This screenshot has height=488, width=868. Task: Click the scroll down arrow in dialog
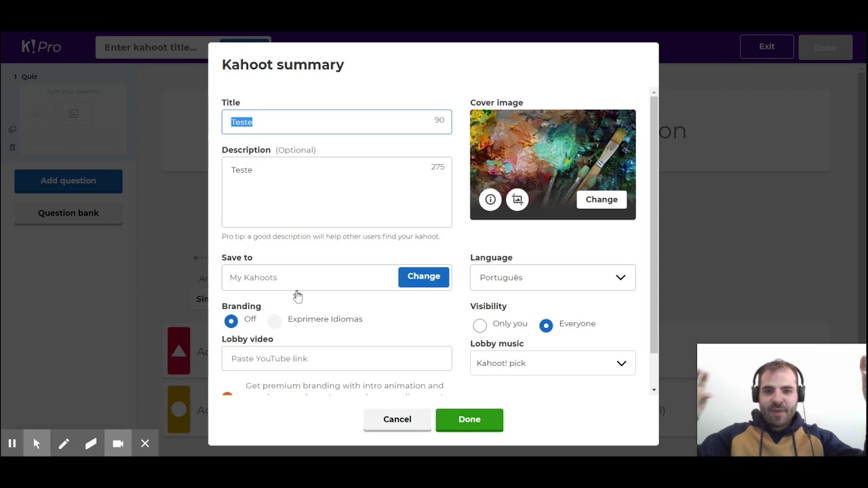point(654,390)
